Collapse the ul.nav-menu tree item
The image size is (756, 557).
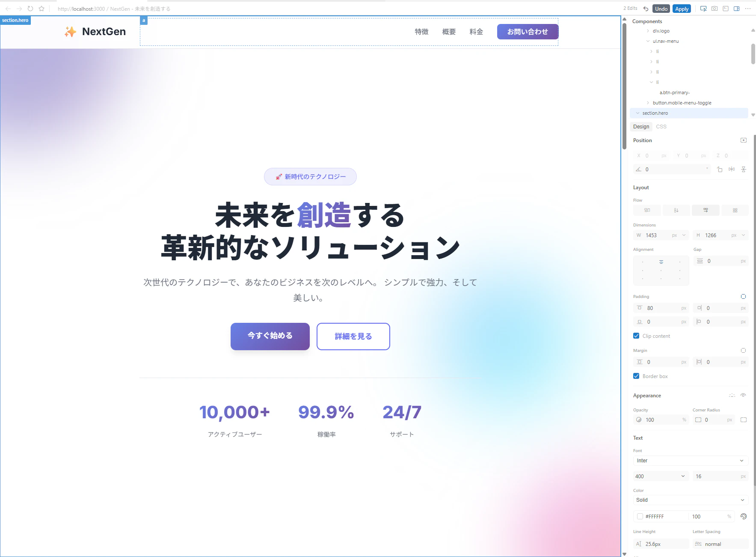648,41
